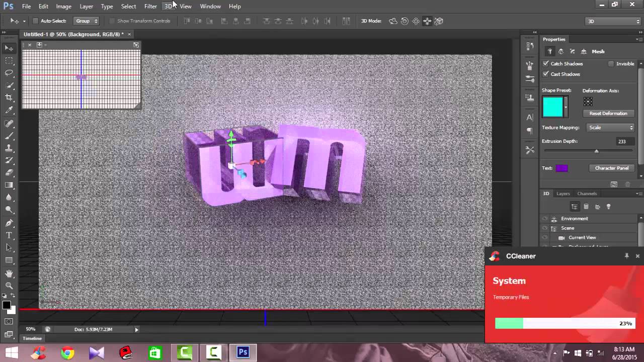Filter 3D panel by materials
This screenshot has height=362, width=644.
pyautogui.click(x=597, y=207)
